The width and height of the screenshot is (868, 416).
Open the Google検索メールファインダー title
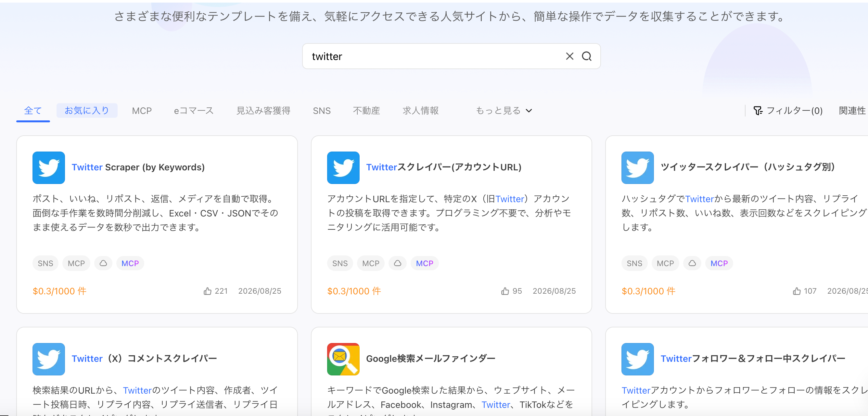(x=431, y=359)
